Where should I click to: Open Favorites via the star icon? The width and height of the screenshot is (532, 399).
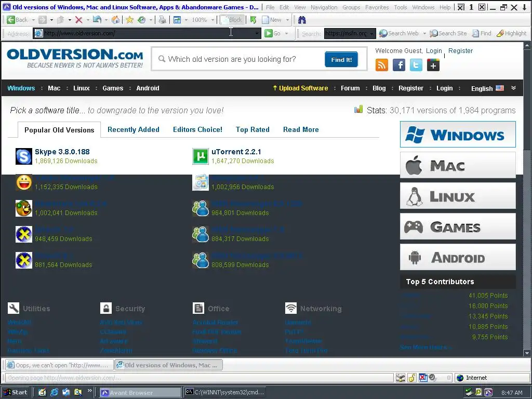pyautogui.click(x=129, y=20)
